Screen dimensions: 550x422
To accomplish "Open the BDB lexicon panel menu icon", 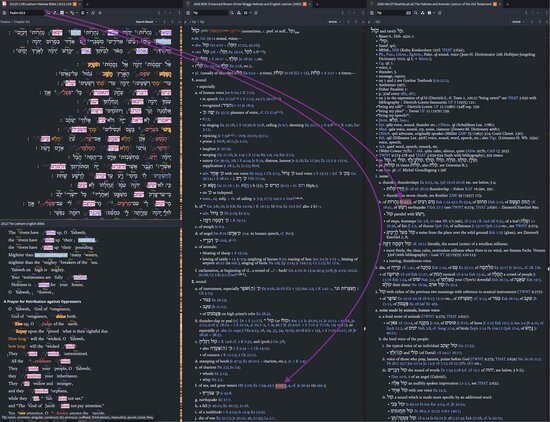I will 188,13.
